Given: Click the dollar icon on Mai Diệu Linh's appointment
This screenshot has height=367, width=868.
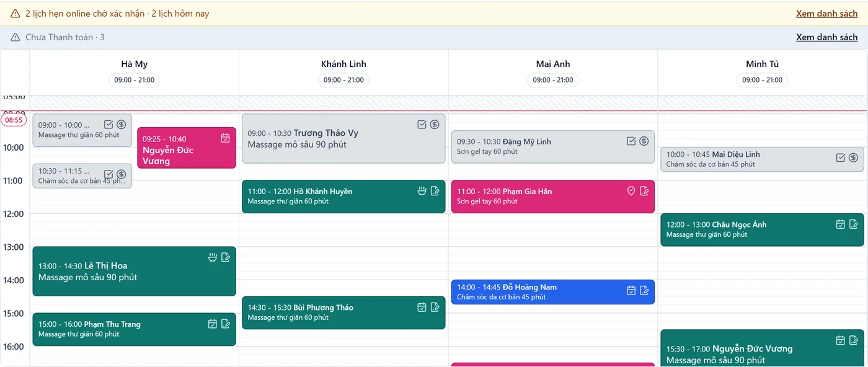Looking at the screenshot, I should 853,157.
